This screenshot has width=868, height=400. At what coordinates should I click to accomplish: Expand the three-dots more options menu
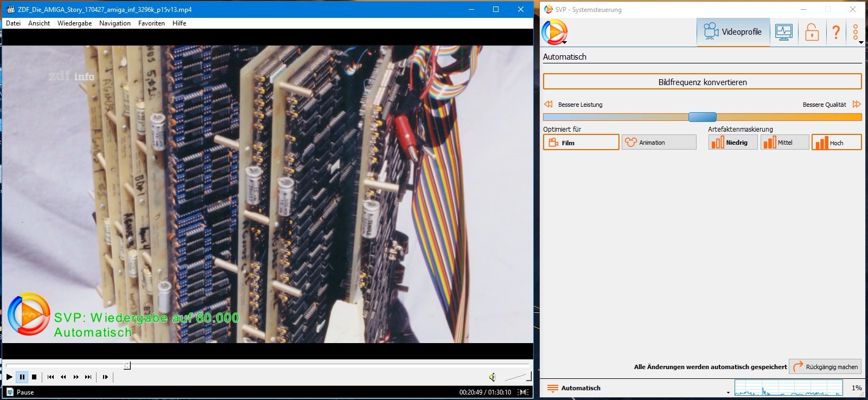point(856,32)
